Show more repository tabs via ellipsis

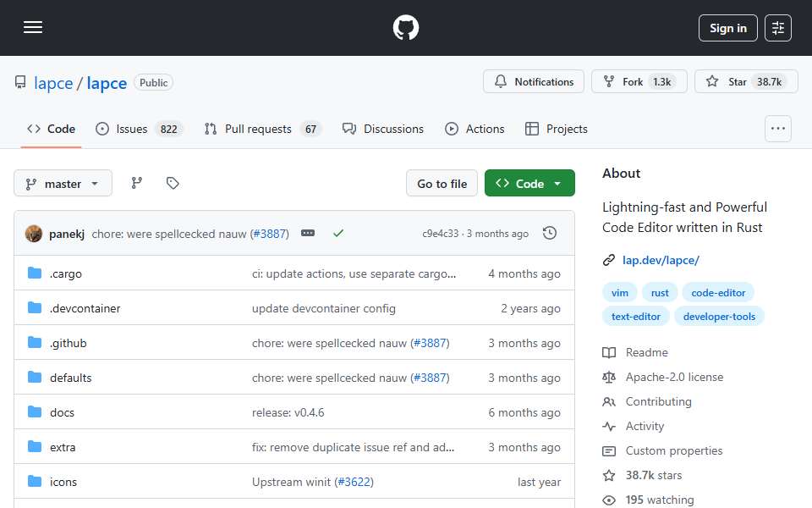(778, 129)
